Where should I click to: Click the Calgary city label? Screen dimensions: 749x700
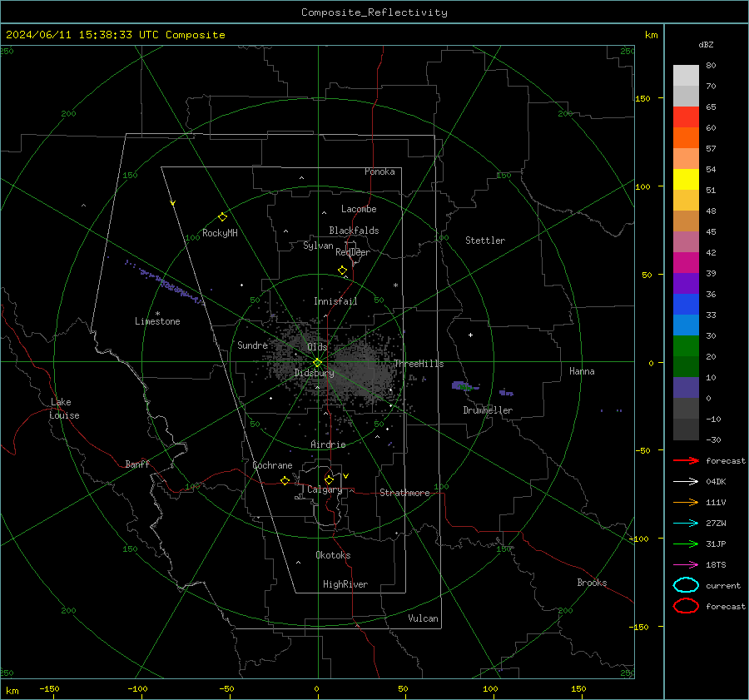point(325,489)
